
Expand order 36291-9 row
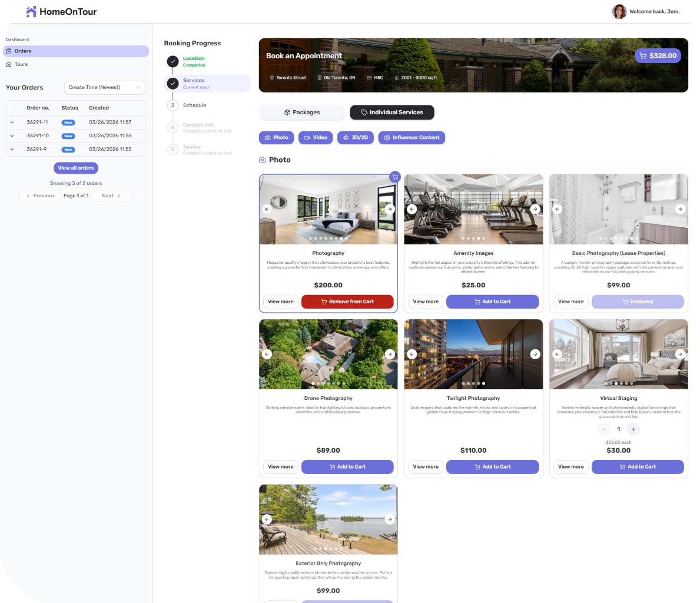point(12,150)
